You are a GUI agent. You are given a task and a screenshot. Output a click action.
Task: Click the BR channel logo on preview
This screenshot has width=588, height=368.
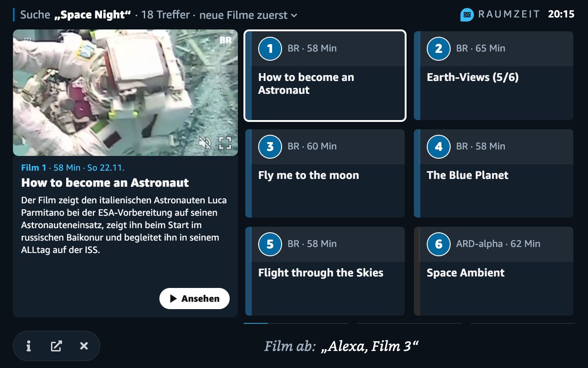point(226,40)
